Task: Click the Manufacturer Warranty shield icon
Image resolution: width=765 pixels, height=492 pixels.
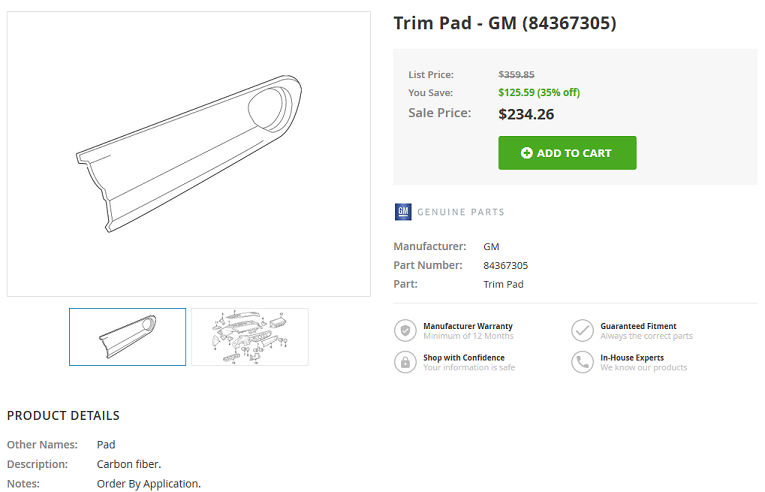Action: (x=405, y=330)
